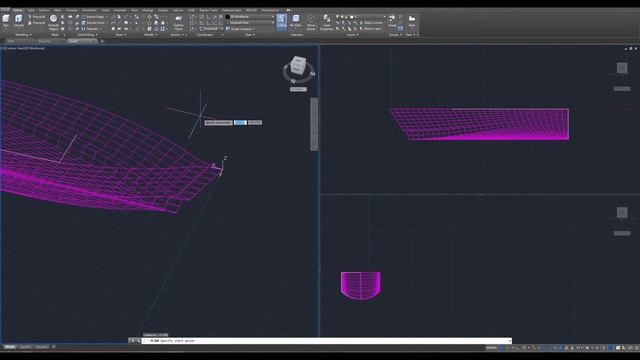Click the Base view tool
640x360 pixels.
412,21
